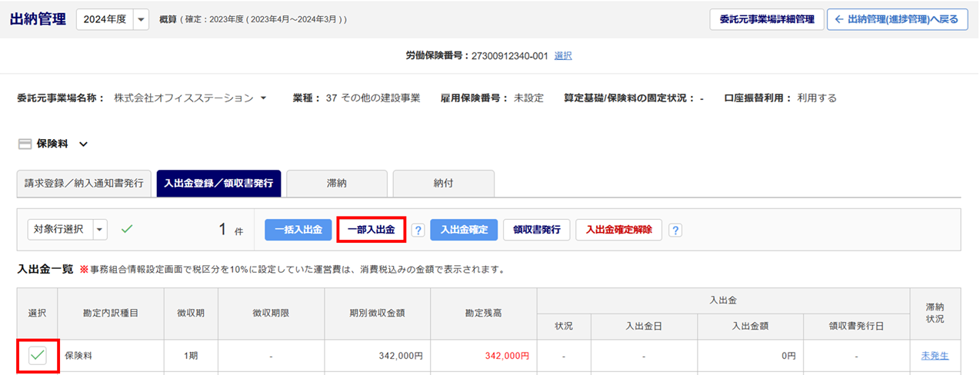This screenshot has width=980, height=375.
Task: Click the labor insurance number 27300912340-001
Action: point(509,56)
